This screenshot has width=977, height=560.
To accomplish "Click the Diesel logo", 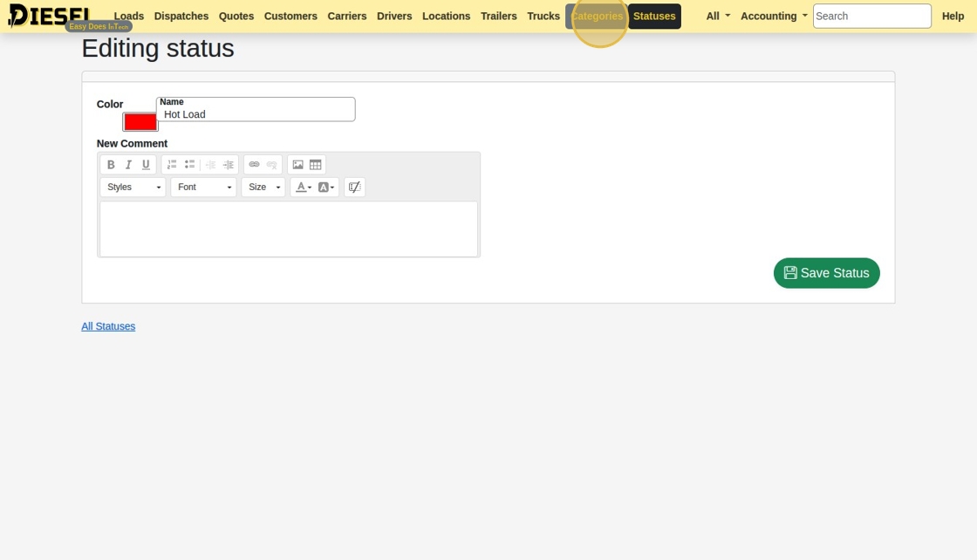I will 49,15.
